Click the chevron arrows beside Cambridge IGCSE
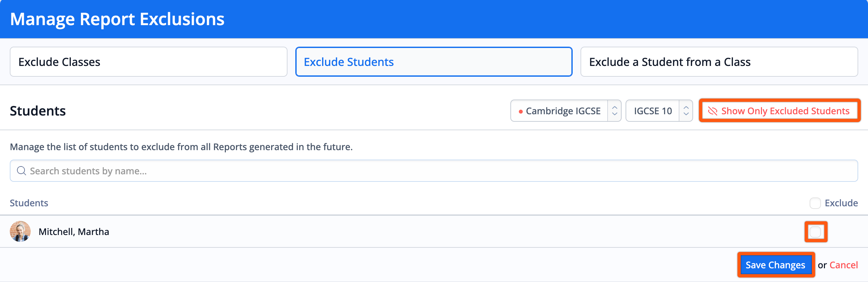This screenshot has width=868, height=282. (x=614, y=111)
